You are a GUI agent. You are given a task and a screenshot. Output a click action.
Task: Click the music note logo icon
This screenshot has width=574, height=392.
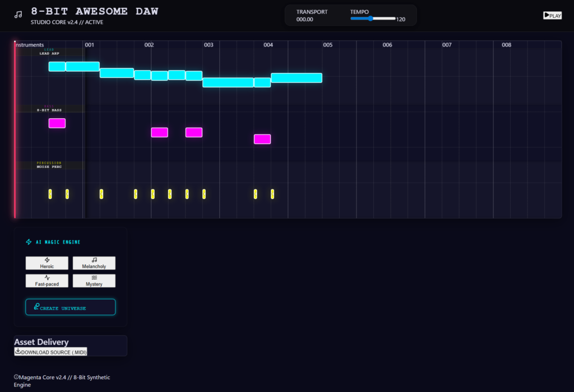[x=18, y=15]
